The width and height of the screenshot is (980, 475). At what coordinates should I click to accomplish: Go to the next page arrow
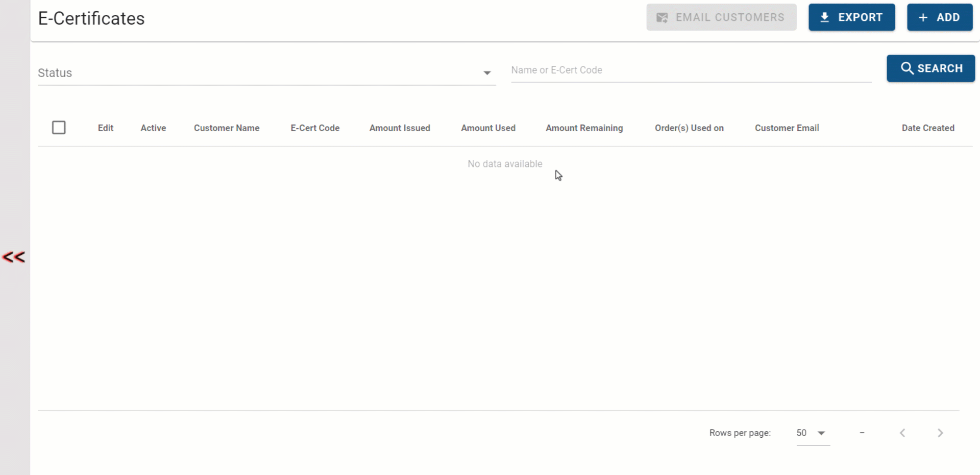point(940,433)
